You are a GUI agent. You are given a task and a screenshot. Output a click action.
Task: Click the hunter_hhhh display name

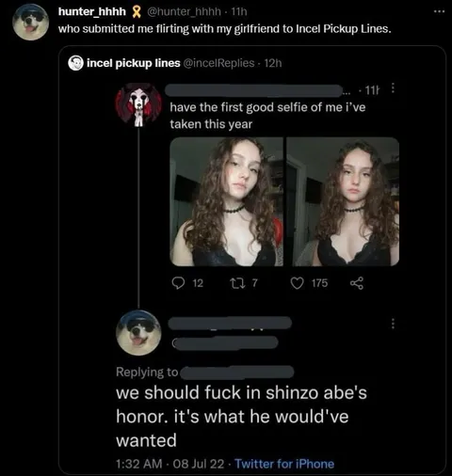92,11
